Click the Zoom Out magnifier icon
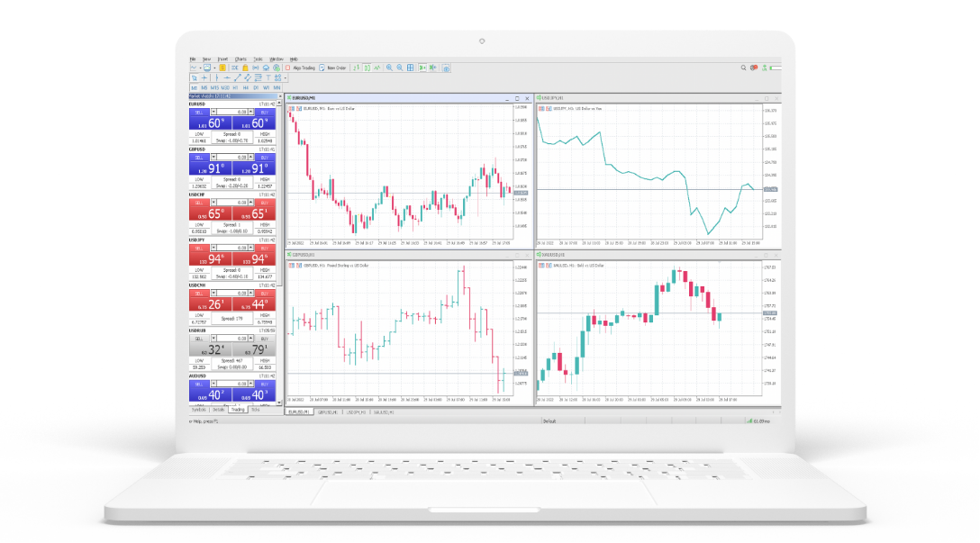Screen dimensions: 980x543 [x=400, y=68]
